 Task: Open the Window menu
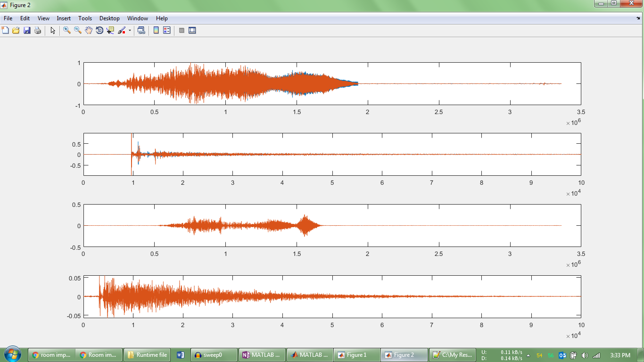[138, 18]
